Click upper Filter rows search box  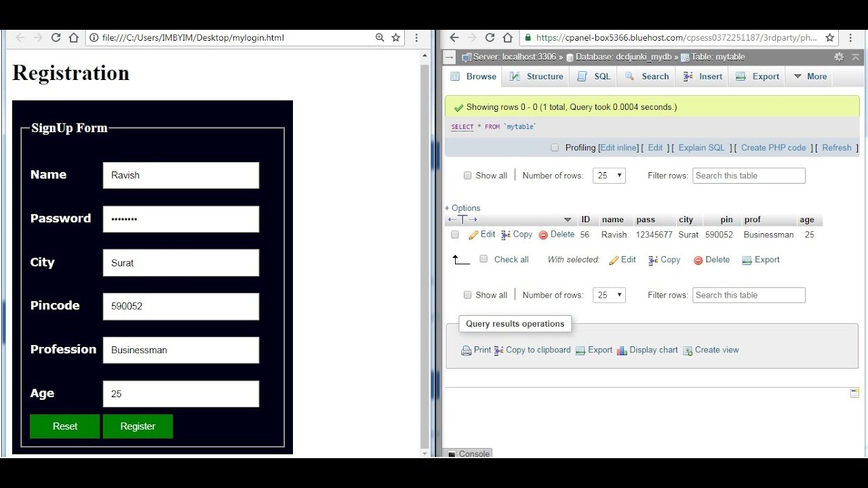coord(749,176)
